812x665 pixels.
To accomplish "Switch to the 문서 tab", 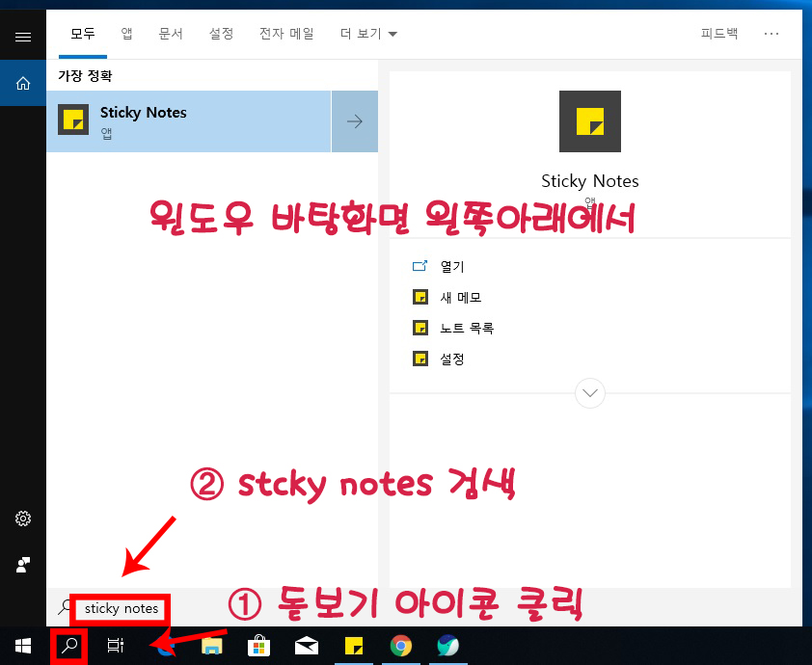I will point(171,34).
